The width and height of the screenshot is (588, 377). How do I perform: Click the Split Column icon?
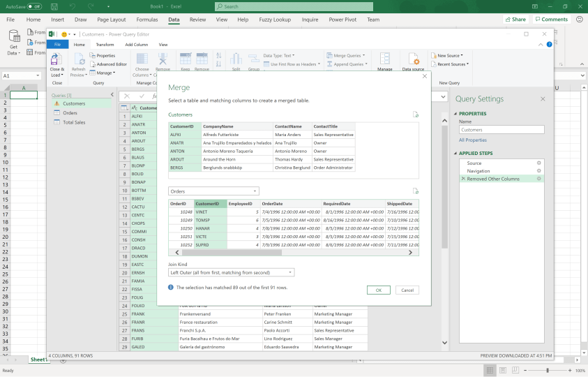[236, 59]
